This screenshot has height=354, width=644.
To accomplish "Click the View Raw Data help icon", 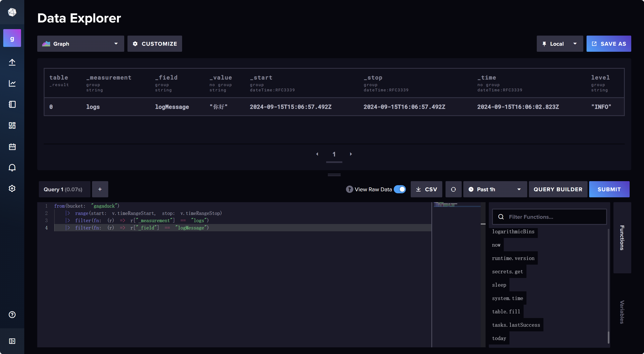I will (x=349, y=189).
